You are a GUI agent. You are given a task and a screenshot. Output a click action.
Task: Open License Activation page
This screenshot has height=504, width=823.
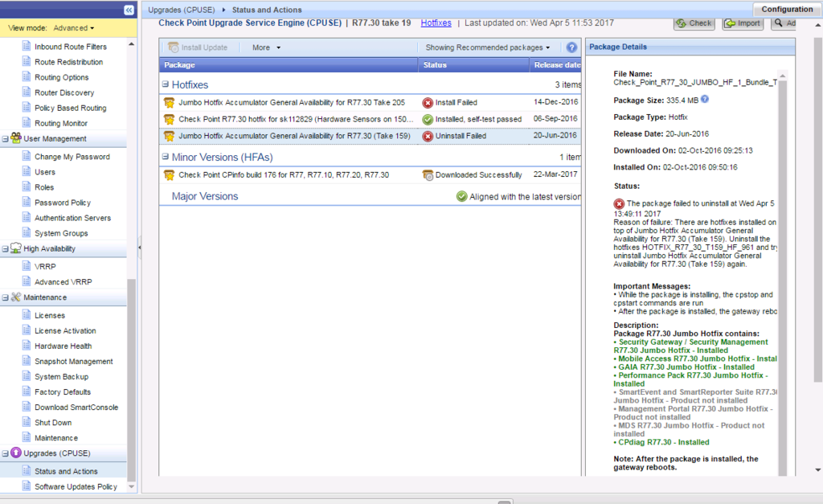pos(65,330)
